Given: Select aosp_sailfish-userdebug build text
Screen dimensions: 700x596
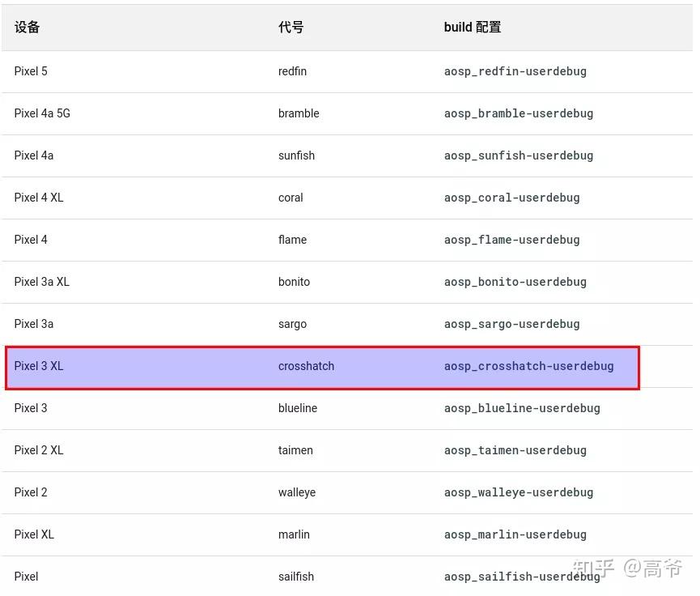Looking at the screenshot, I should [522, 577].
